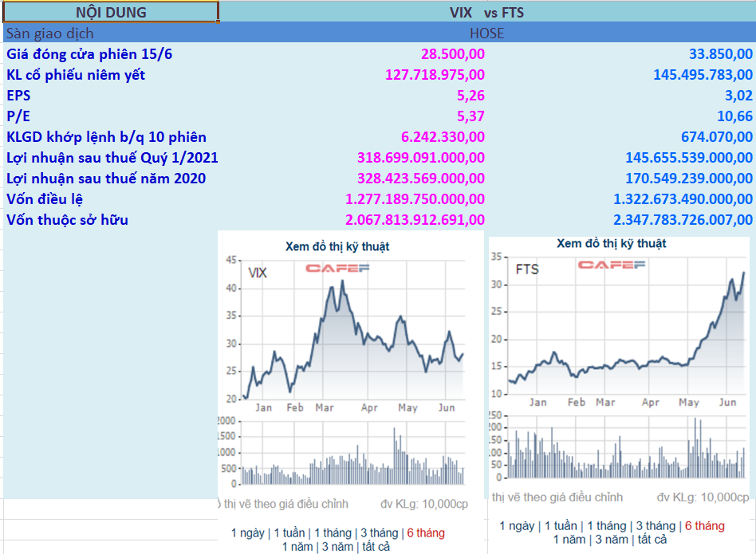This screenshot has width=756, height=554.
Task: Show "tất cả" range under the FTS chart
Action: [x=650, y=540]
